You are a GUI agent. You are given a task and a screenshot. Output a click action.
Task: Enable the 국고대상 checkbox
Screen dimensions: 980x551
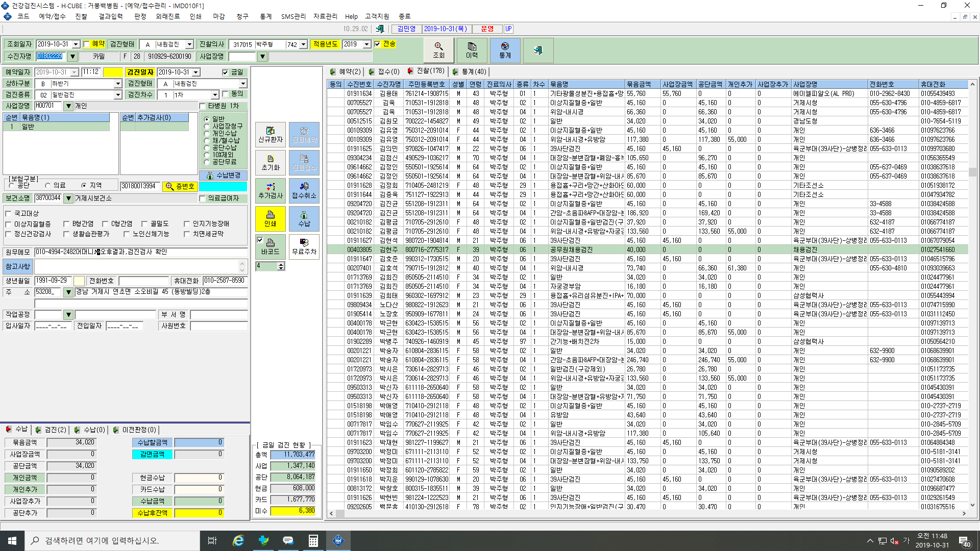pos(8,214)
